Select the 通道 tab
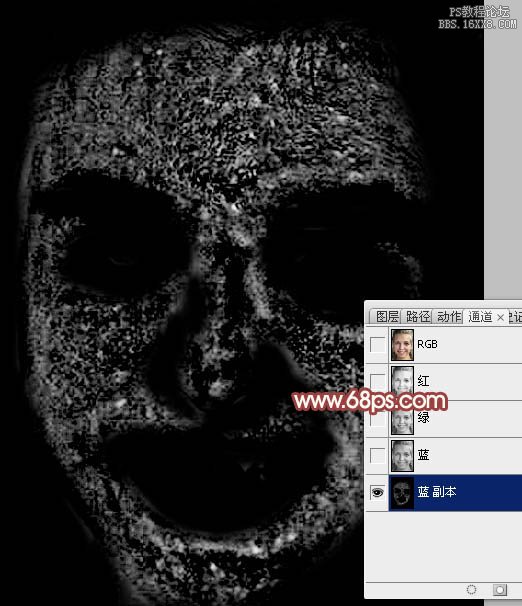The height and width of the screenshot is (606, 522). pyautogui.click(x=480, y=317)
